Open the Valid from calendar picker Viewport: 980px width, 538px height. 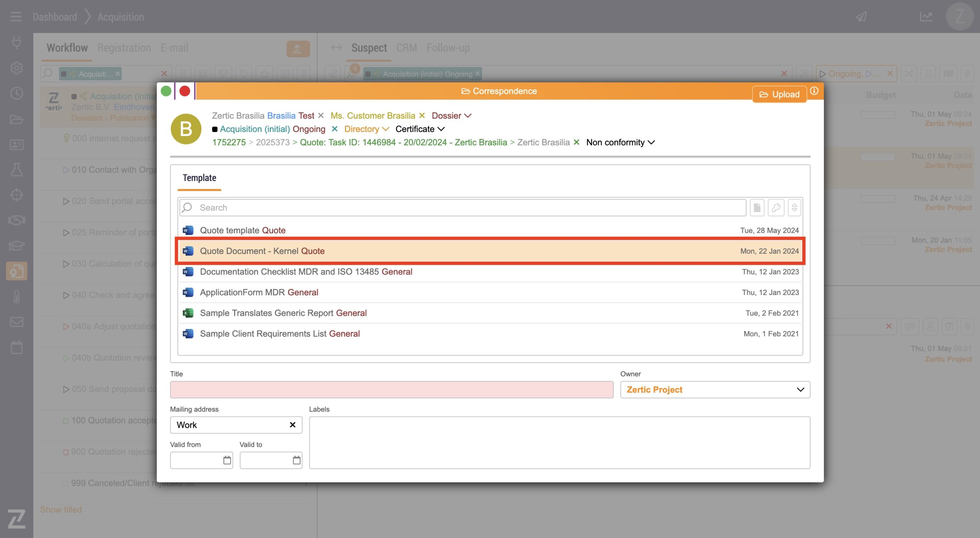(227, 460)
